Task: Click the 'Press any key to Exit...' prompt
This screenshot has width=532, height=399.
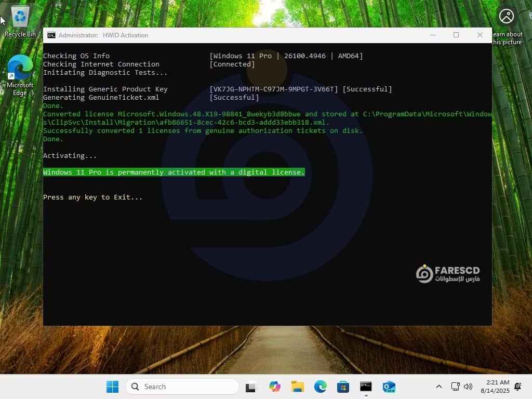Action: 92,197
